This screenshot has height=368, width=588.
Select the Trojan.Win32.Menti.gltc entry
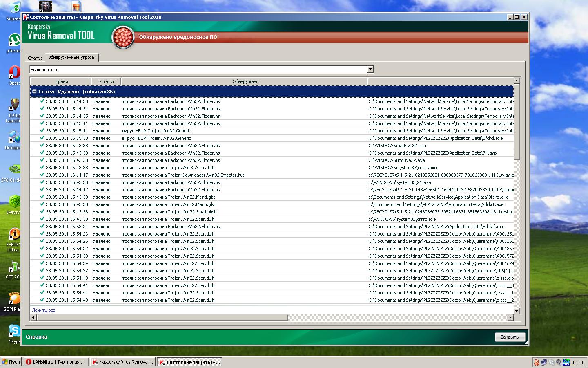[272, 197]
